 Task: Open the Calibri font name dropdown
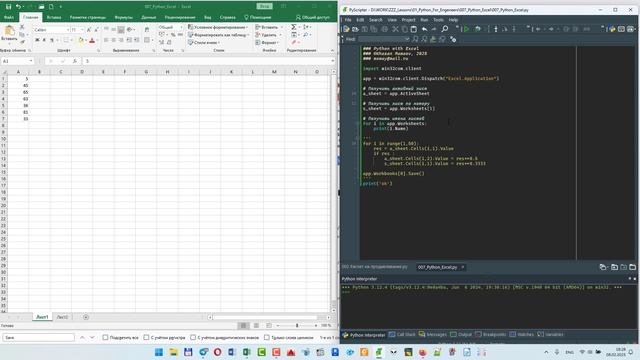pyautogui.click(x=68, y=30)
